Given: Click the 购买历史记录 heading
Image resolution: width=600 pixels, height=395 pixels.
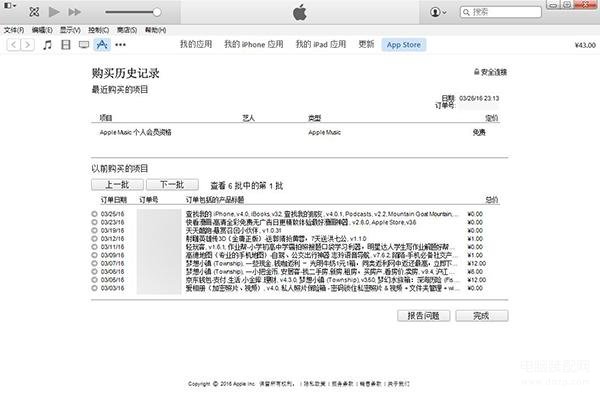Looking at the screenshot, I should (x=126, y=73).
